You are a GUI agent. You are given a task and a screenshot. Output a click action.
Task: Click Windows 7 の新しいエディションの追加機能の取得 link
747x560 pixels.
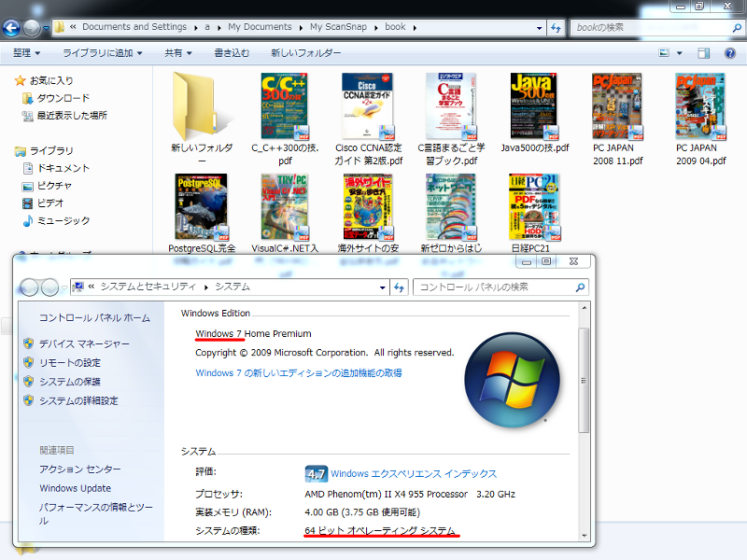pyautogui.click(x=299, y=372)
